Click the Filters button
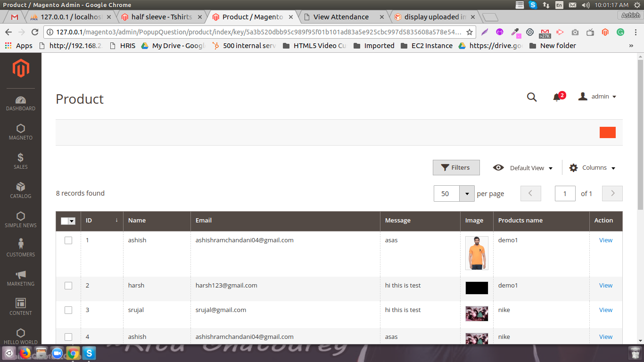644x362 pixels. point(456,168)
